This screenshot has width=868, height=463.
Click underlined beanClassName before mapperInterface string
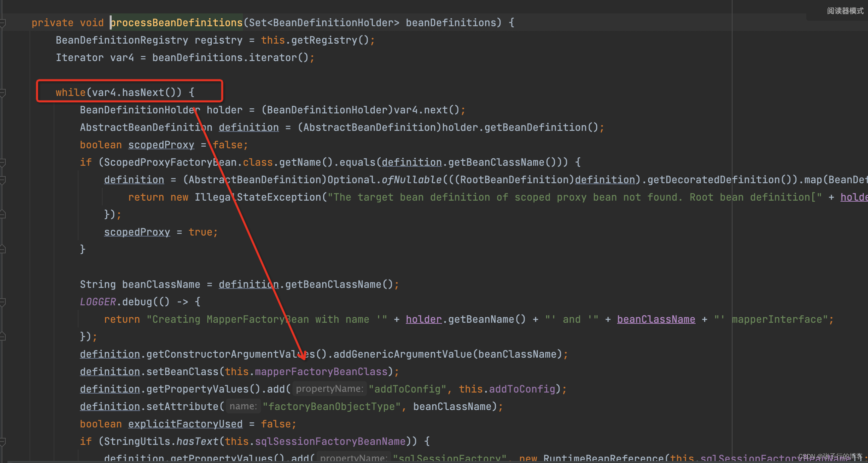pos(656,319)
